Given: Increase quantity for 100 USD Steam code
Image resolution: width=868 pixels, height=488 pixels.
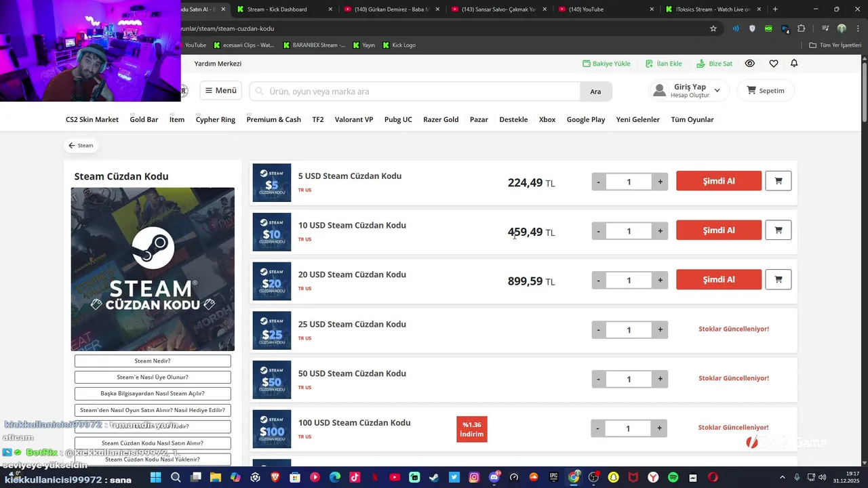Looking at the screenshot, I should click(659, 428).
